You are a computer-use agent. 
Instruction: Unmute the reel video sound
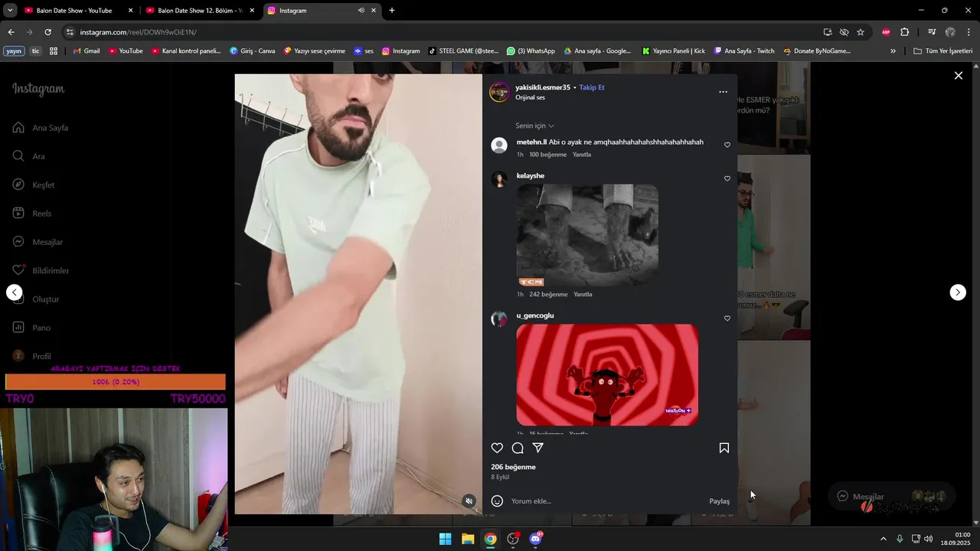(x=469, y=501)
